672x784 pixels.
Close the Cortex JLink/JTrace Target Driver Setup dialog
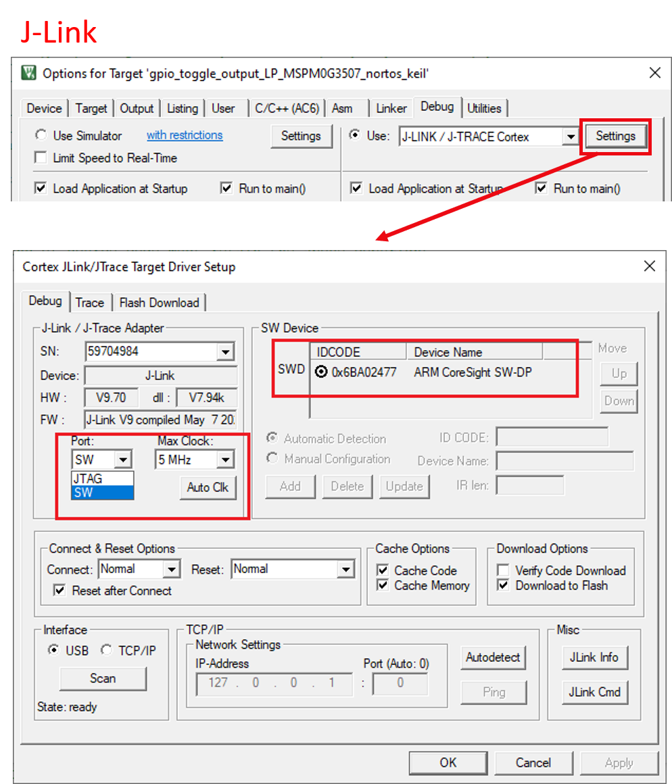tap(650, 266)
